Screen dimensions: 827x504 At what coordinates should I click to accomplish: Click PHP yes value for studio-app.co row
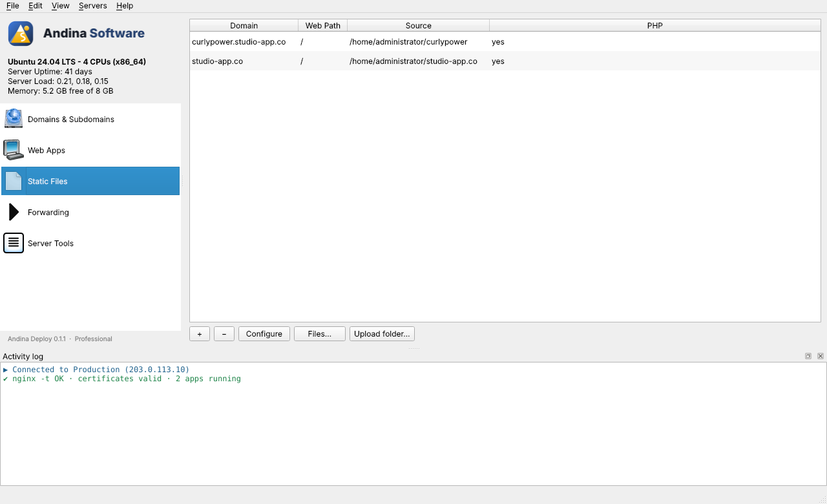coord(498,61)
